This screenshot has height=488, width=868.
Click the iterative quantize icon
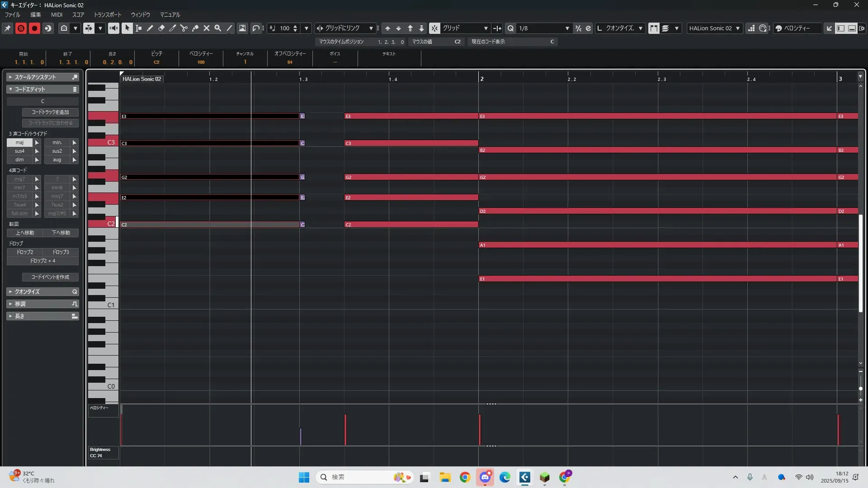click(x=578, y=28)
